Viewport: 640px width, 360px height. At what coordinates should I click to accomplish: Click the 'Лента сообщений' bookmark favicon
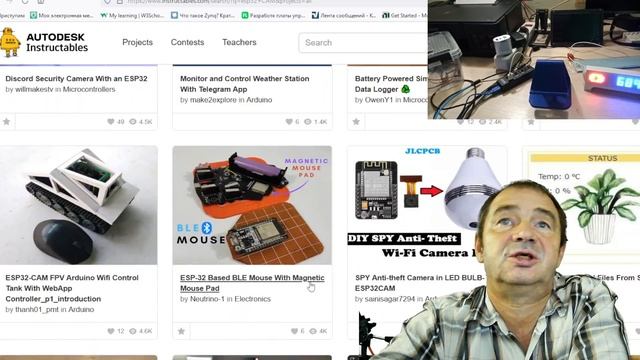point(315,16)
